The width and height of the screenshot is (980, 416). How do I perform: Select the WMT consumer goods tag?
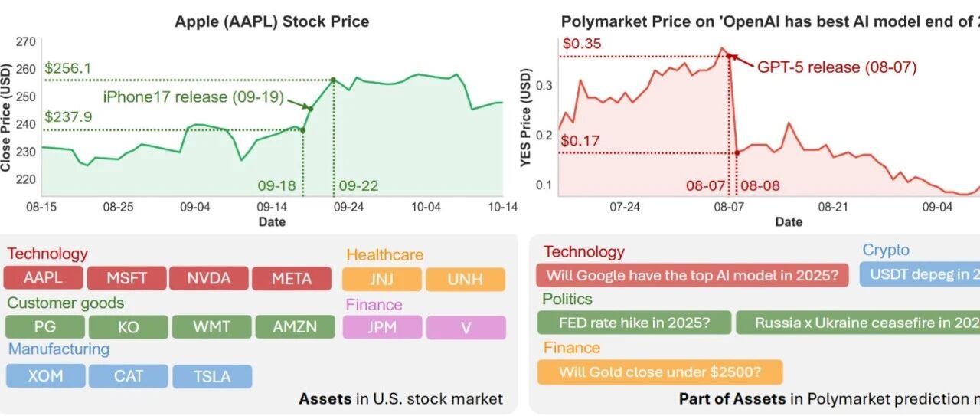point(211,327)
